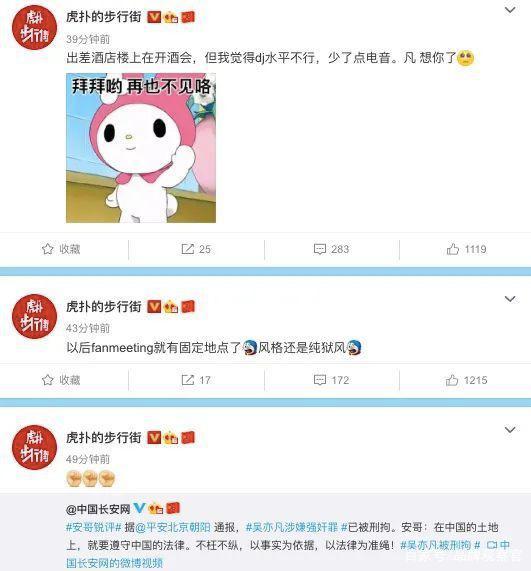Open the #安哥锐评# hashtag

coord(94,527)
